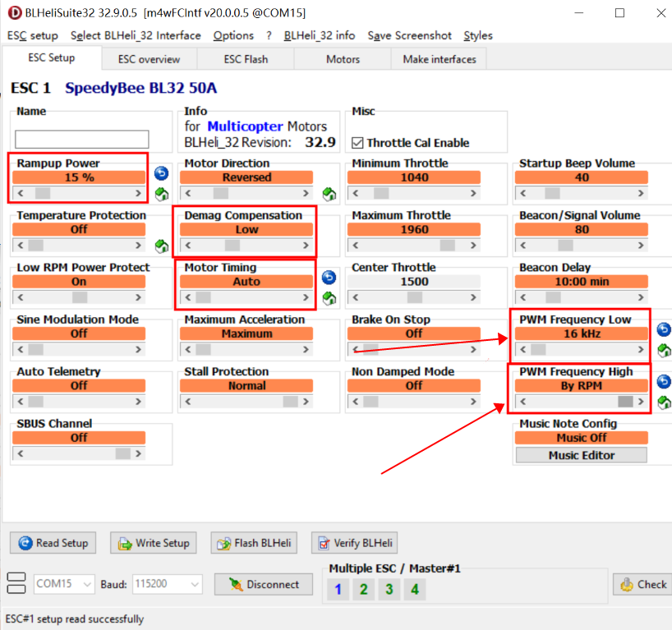Click the right arrow of Motor Timing slider
Viewport: 672px width, 630px height.
pyautogui.click(x=306, y=297)
